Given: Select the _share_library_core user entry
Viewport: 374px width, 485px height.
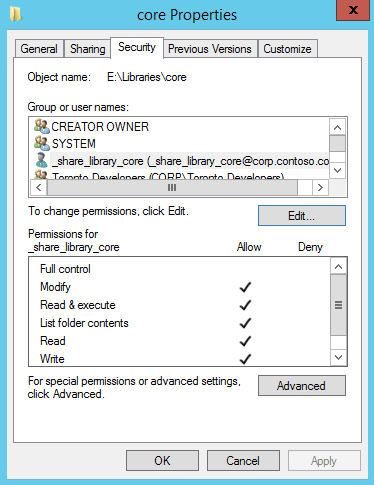Looking at the screenshot, I should 190,161.
